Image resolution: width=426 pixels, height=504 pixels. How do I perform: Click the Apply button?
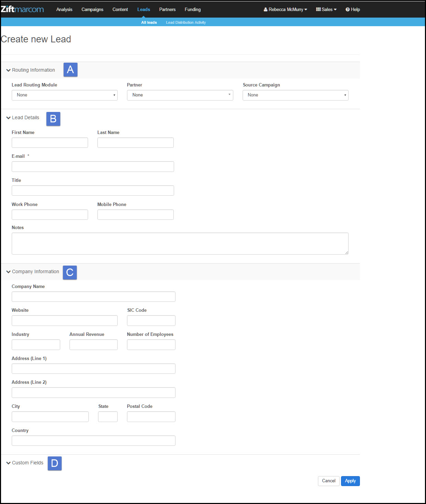[x=350, y=481]
